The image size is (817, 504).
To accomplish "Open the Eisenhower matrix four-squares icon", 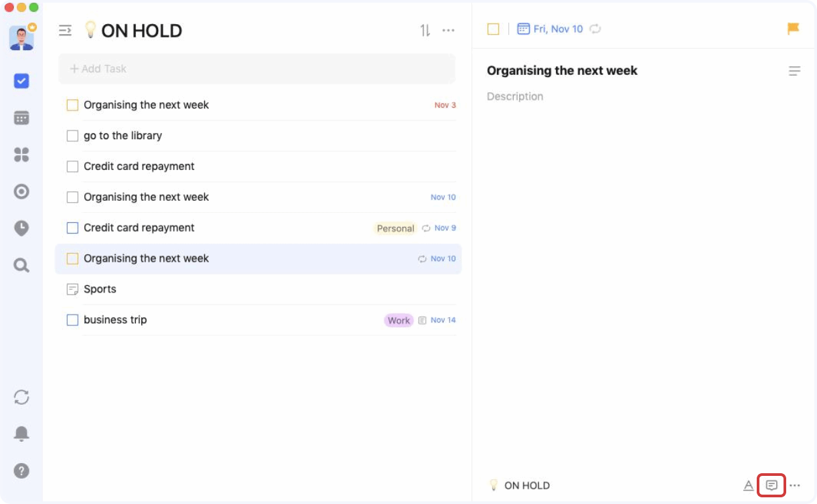I will (21, 155).
